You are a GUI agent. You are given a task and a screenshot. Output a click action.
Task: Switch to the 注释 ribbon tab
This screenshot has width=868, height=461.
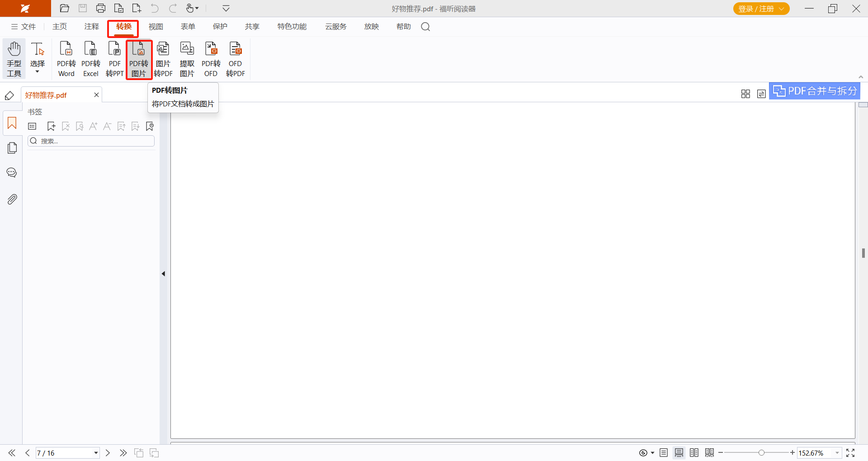[x=91, y=27]
